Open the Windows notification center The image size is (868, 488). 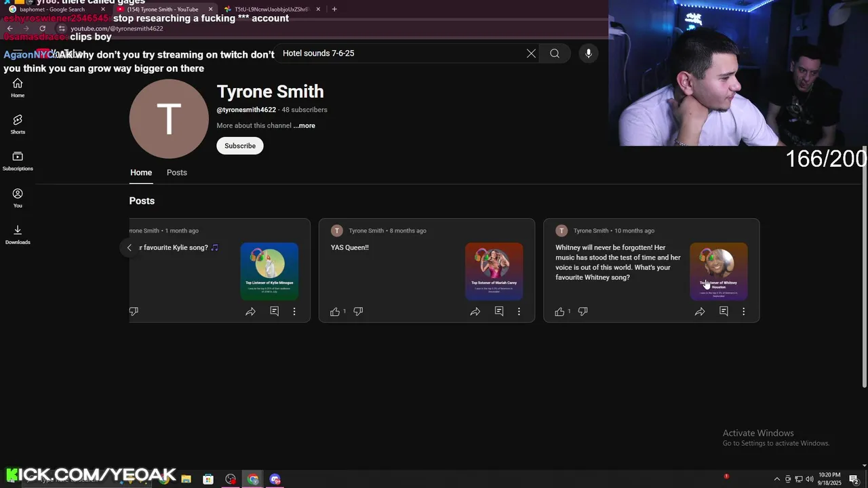[x=854, y=479]
